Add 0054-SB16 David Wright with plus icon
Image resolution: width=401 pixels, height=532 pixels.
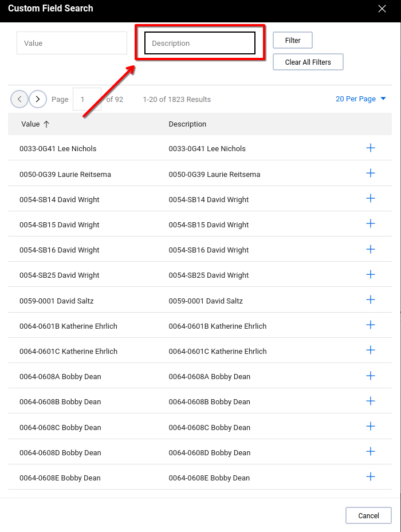click(x=371, y=249)
